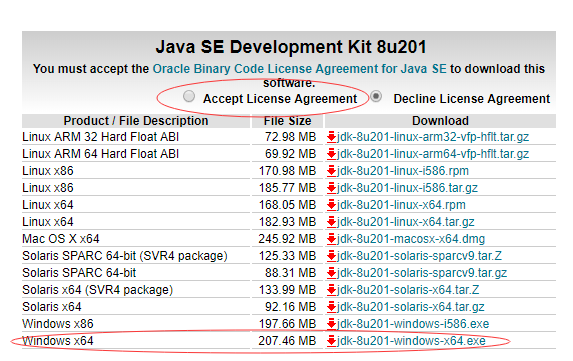Download jdk-8u201-macosx-x64.dmg
Image resolution: width=573 pixels, height=361 pixels.
411,239
